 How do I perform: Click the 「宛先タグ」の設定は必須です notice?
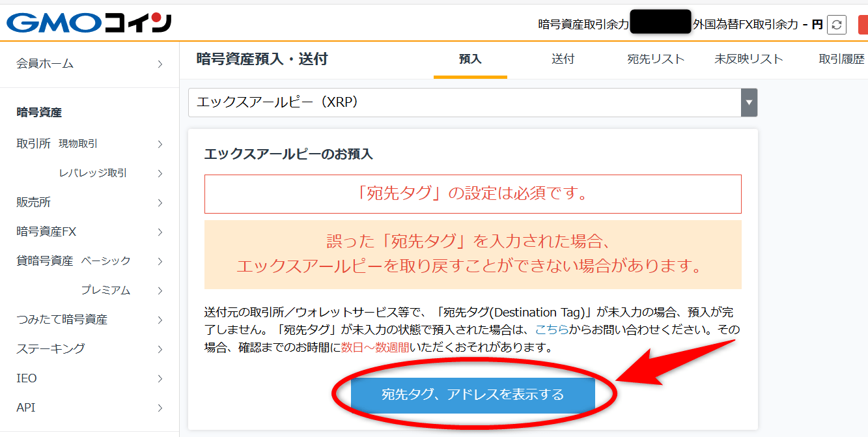pos(473,194)
